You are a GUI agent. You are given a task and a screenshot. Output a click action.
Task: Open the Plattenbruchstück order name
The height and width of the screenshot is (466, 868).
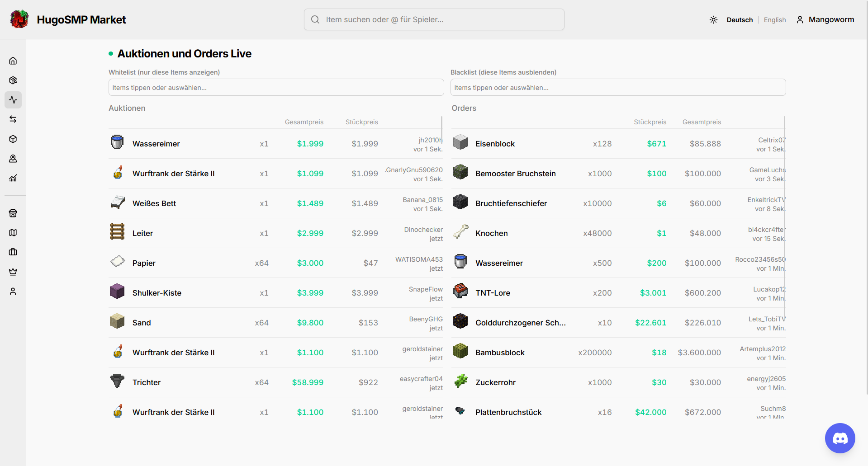(x=508, y=412)
